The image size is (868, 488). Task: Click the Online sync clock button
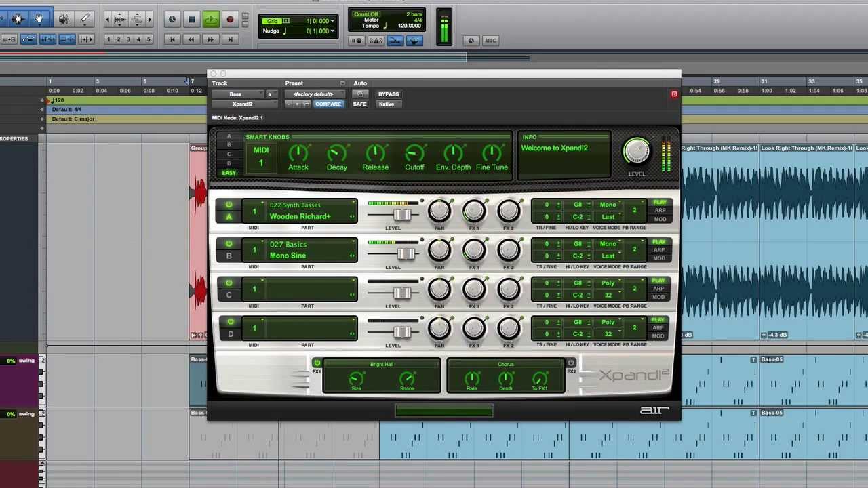pos(172,20)
